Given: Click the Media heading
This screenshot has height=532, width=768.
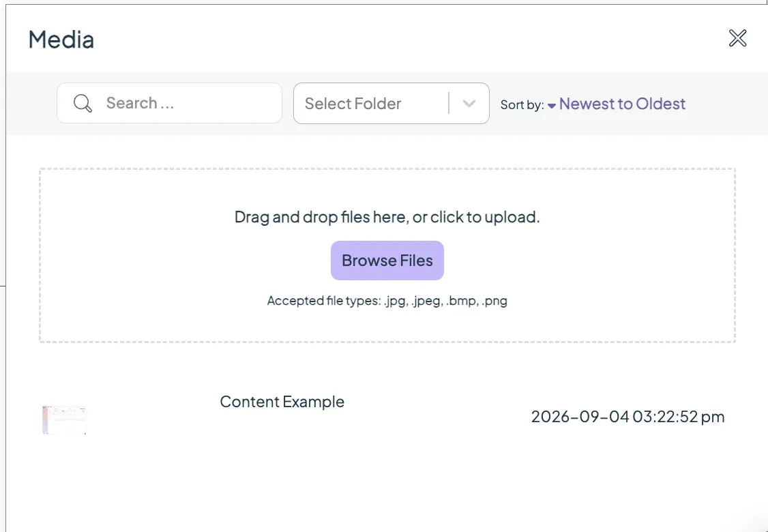Looking at the screenshot, I should [61, 39].
